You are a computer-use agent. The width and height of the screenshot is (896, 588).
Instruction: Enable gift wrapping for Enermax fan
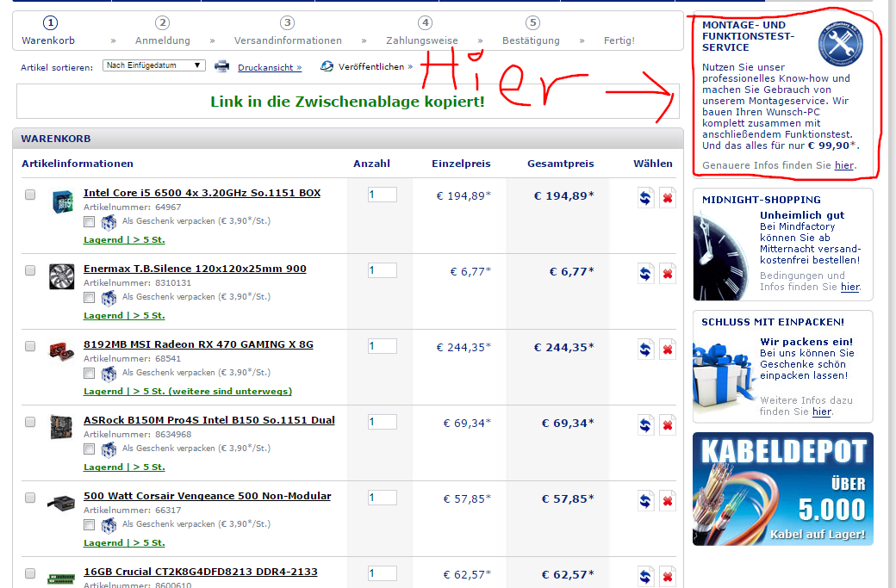click(x=89, y=297)
